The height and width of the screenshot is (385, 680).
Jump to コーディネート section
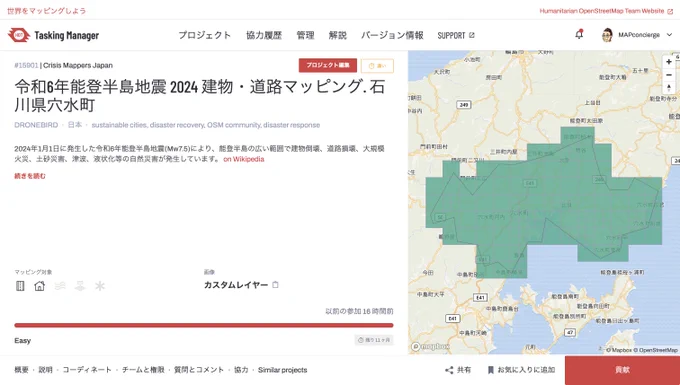tap(87, 370)
